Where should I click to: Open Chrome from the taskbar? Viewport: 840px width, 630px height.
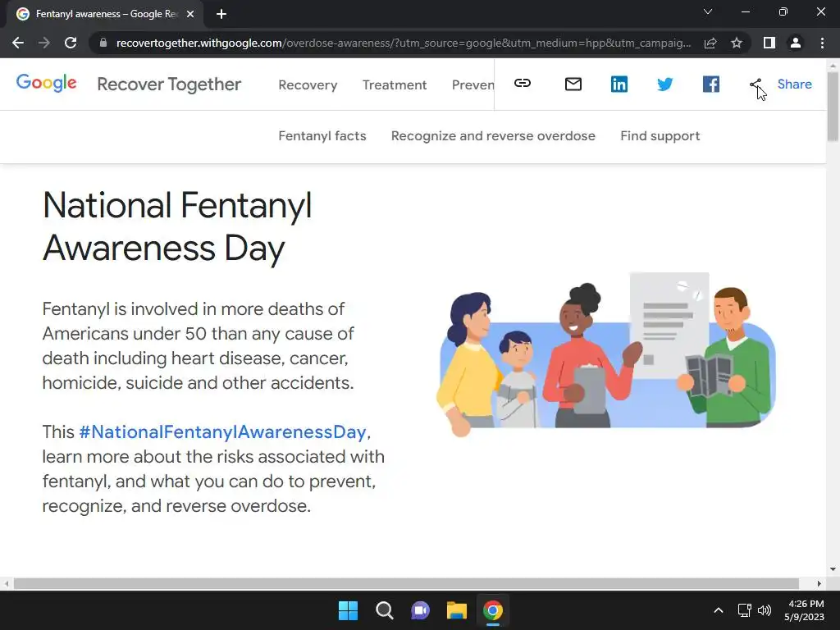(x=493, y=610)
